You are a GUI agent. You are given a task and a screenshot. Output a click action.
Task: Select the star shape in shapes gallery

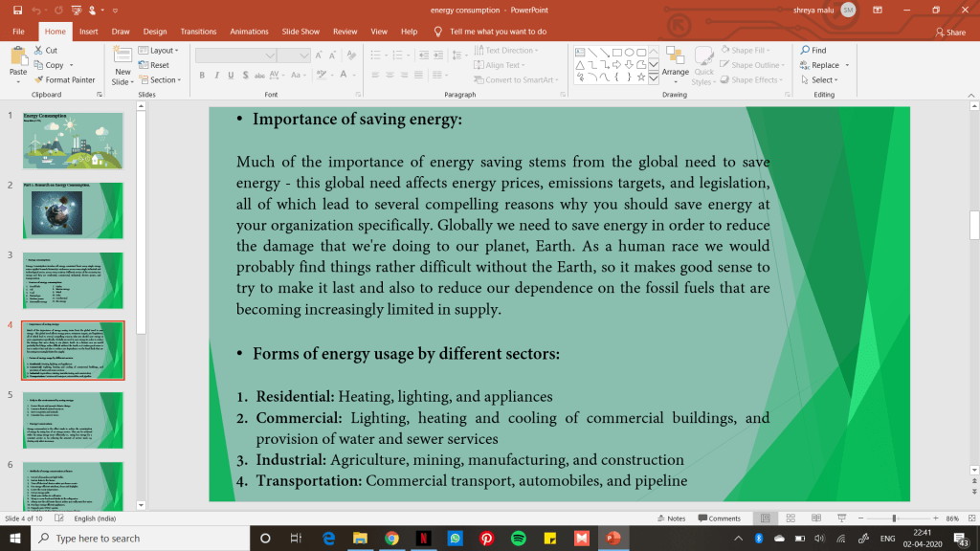(642, 78)
